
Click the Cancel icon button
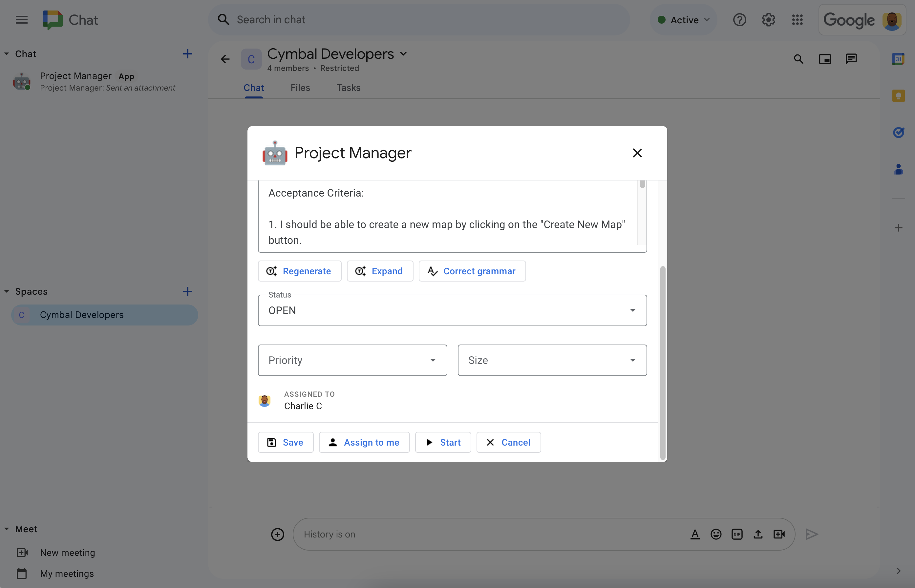[490, 441]
